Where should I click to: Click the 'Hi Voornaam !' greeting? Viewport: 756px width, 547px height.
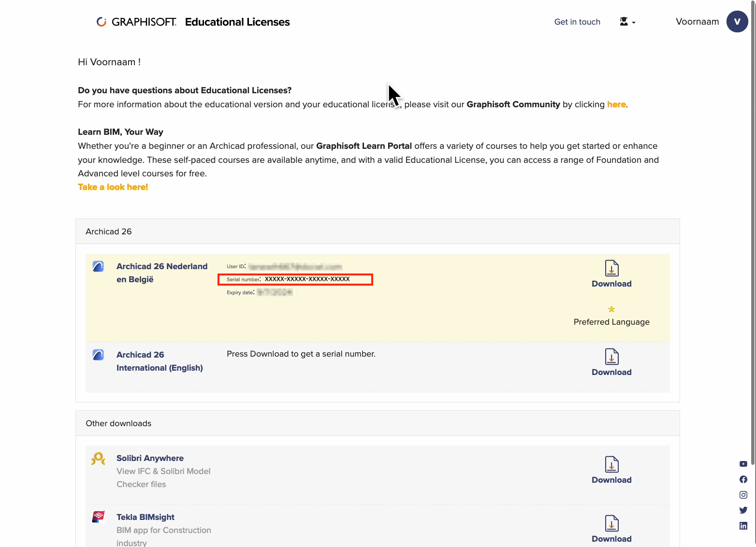click(x=109, y=62)
